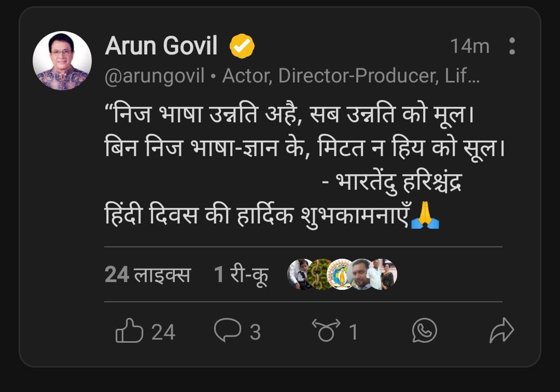Open comments via speech bubble icon

tap(228, 330)
